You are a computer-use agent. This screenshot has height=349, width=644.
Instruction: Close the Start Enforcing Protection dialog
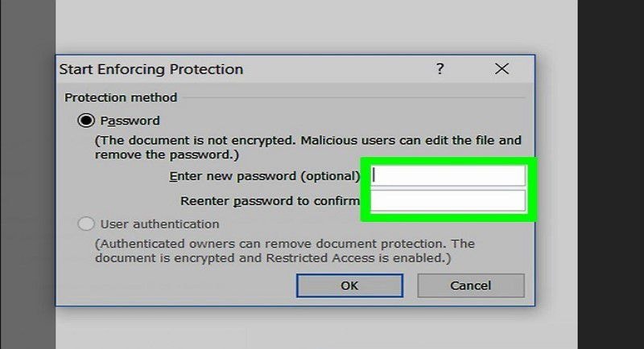pyautogui.click(x=502, y=70)
